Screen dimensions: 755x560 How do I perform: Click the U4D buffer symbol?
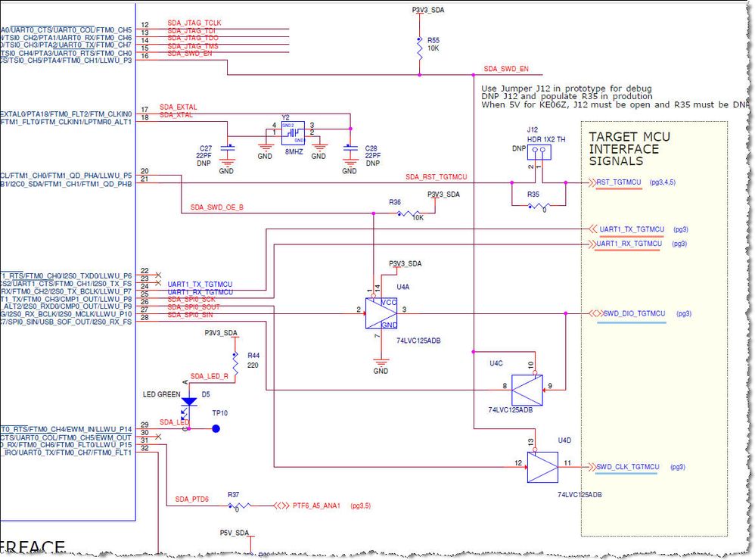(542, 467)
